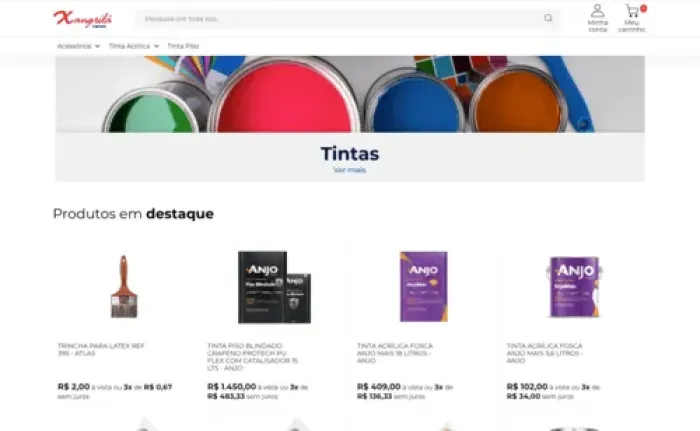Click the search magnifier icon
Image resolution: width=700 pixels, height=431 pixels.
click(548, 18)
